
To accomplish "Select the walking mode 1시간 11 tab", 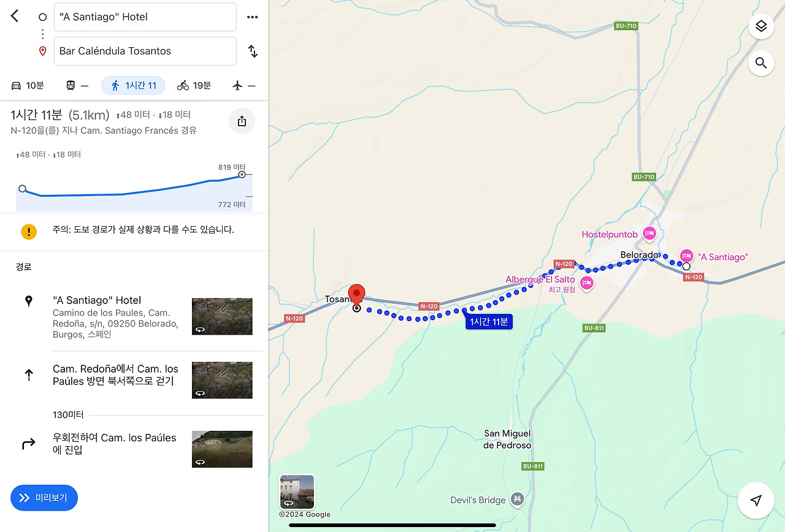I will coord(133,86).
